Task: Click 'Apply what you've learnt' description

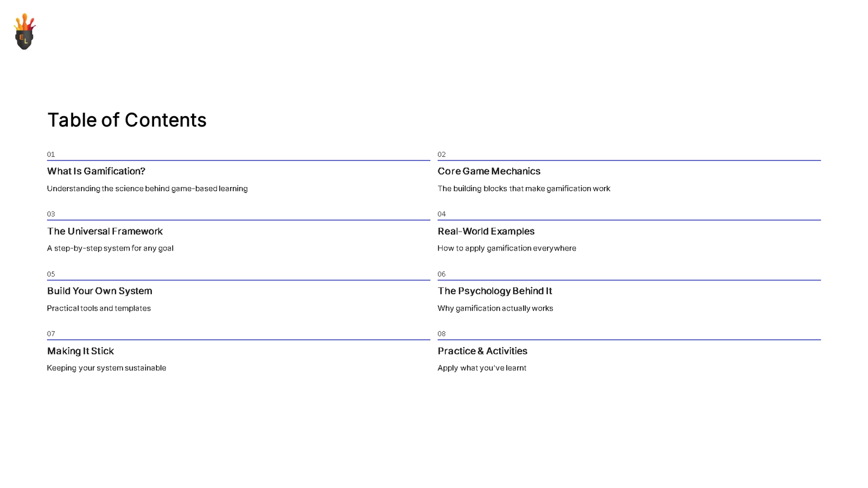Action: coord(482,368)
